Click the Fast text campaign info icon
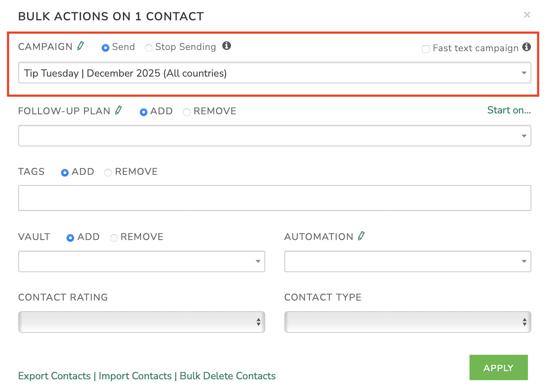Viewport: 550px width, 392px height. pyautogui.click(x=526, y=47)
